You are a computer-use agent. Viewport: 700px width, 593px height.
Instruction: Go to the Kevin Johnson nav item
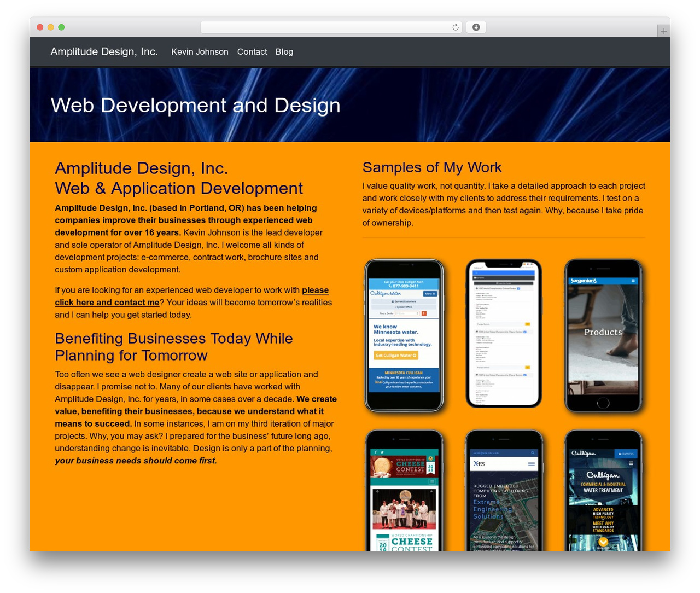click(x=200, y=52)
